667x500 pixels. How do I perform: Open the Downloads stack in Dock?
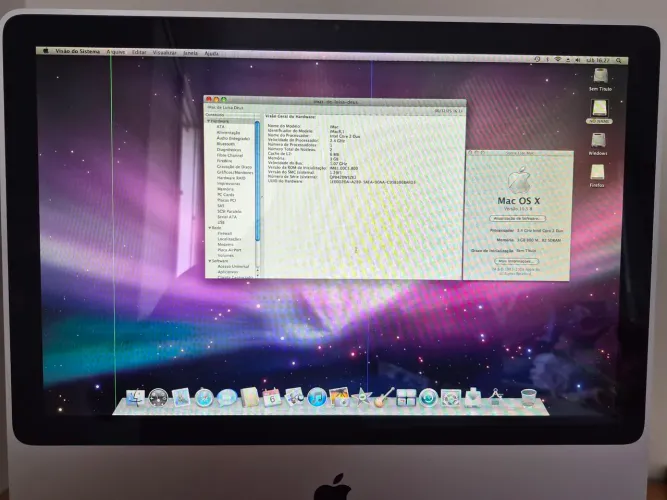pos(473,398)
